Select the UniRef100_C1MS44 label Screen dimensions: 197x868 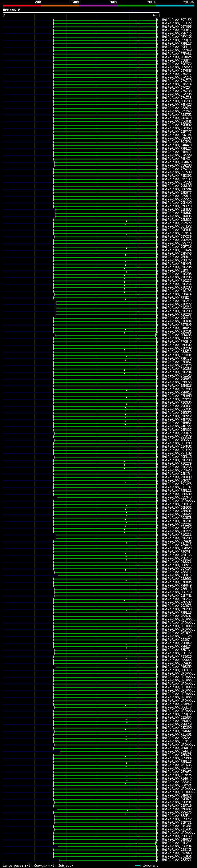[x=177, y=271]
